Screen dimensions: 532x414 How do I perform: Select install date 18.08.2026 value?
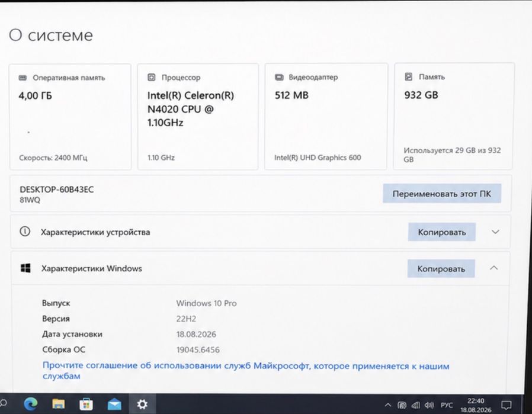(196, 334)
